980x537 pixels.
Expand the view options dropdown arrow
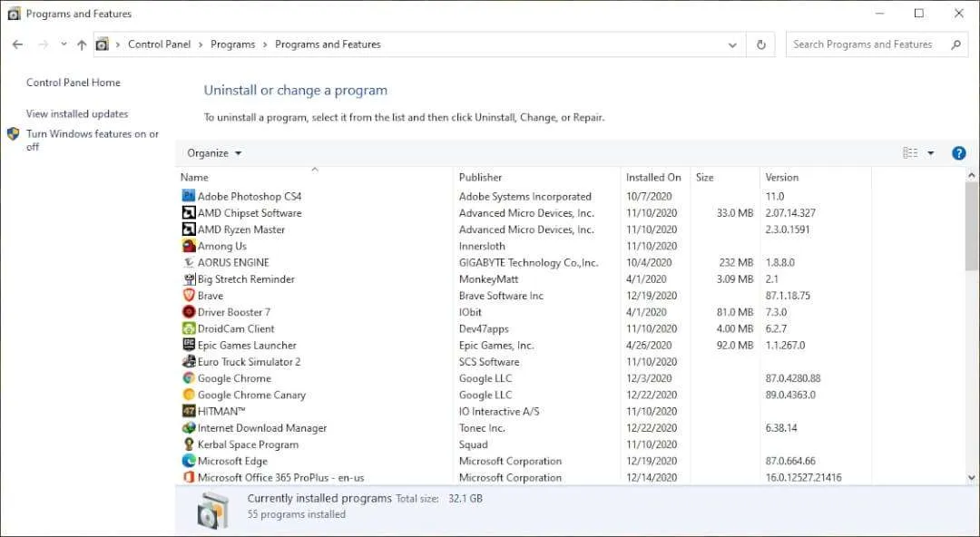(931, 153)
